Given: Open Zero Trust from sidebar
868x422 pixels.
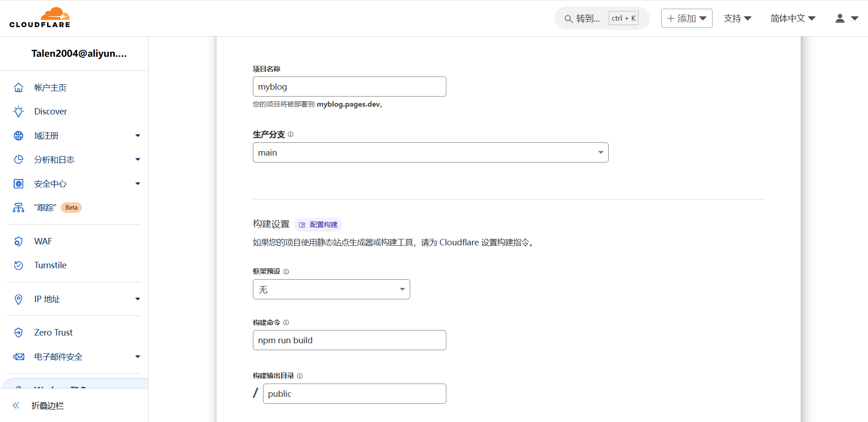Looking at the screenshot, I should (x=53, y=332).
